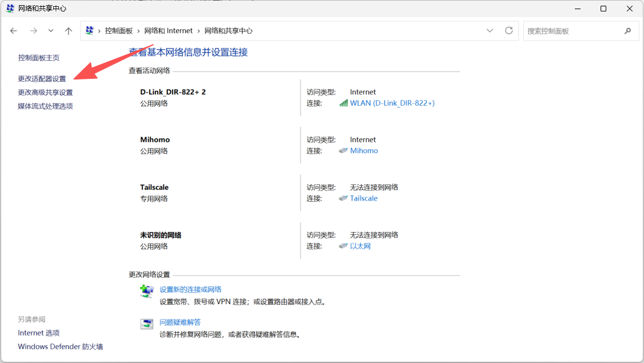Open 更改高级共享设置
This screenshot has height=363, width=644.
point(45,93)
